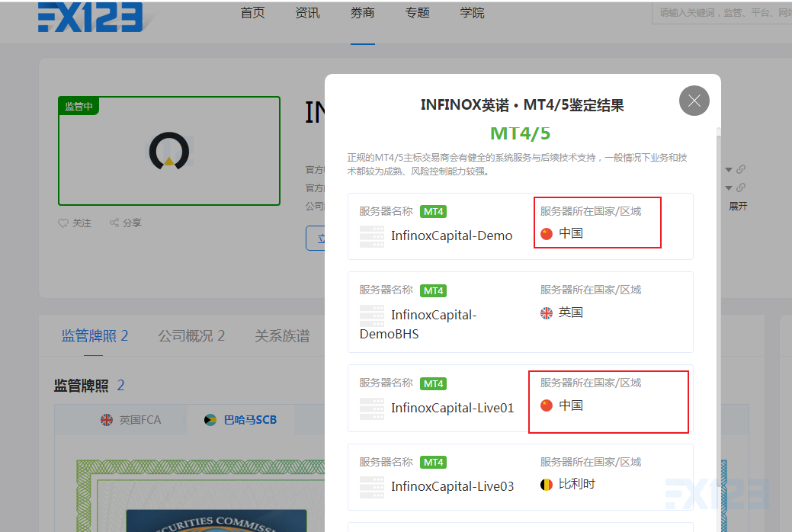Click the upper link chain icon
Viewport: 792px width, 532px height.
pos(741,169)
